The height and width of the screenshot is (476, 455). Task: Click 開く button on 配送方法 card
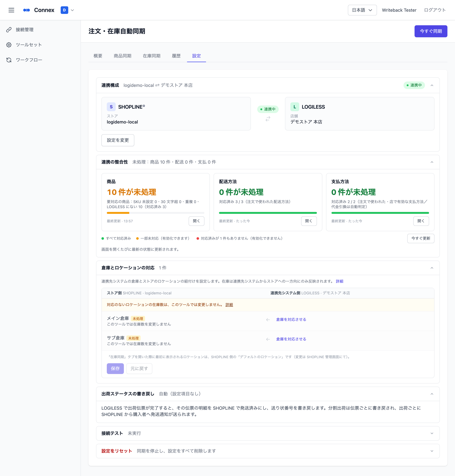tap(309, 221)
